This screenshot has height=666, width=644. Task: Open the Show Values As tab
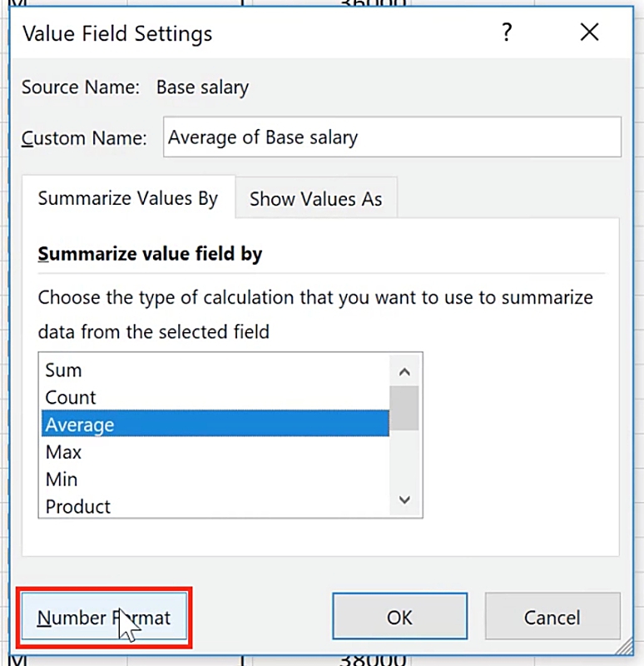pyautogui.click(x=316, y=199)
